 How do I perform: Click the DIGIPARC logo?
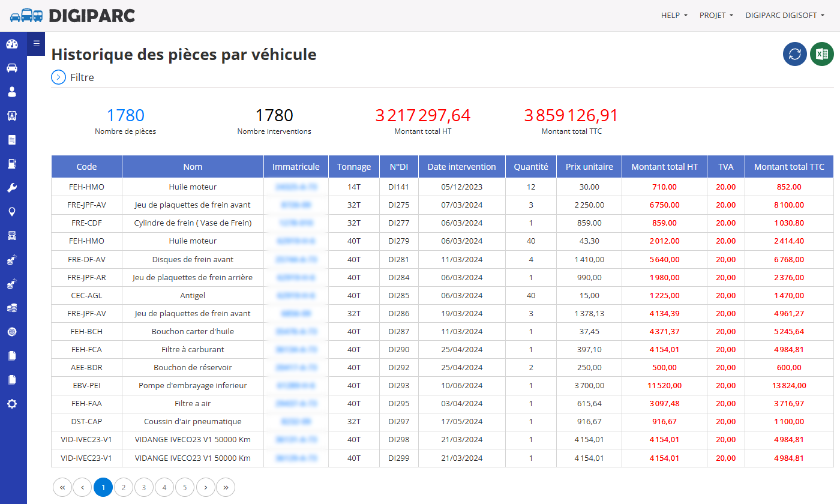72,16
